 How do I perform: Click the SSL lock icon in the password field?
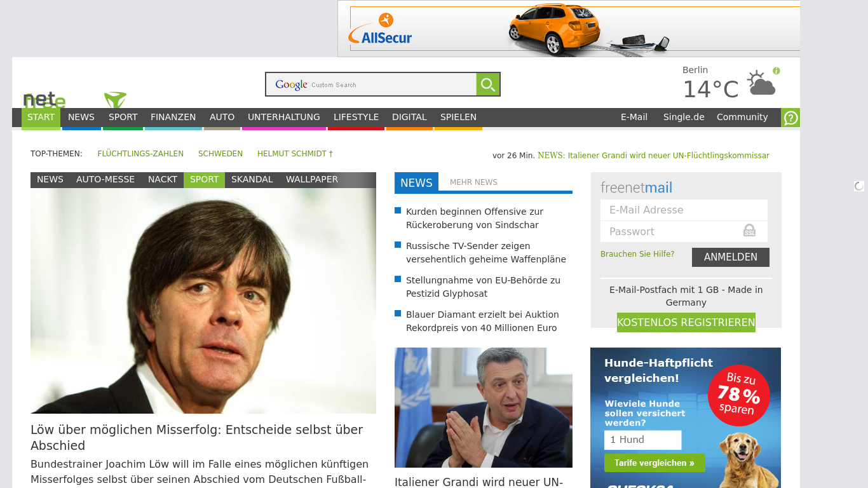pos(750,231)
